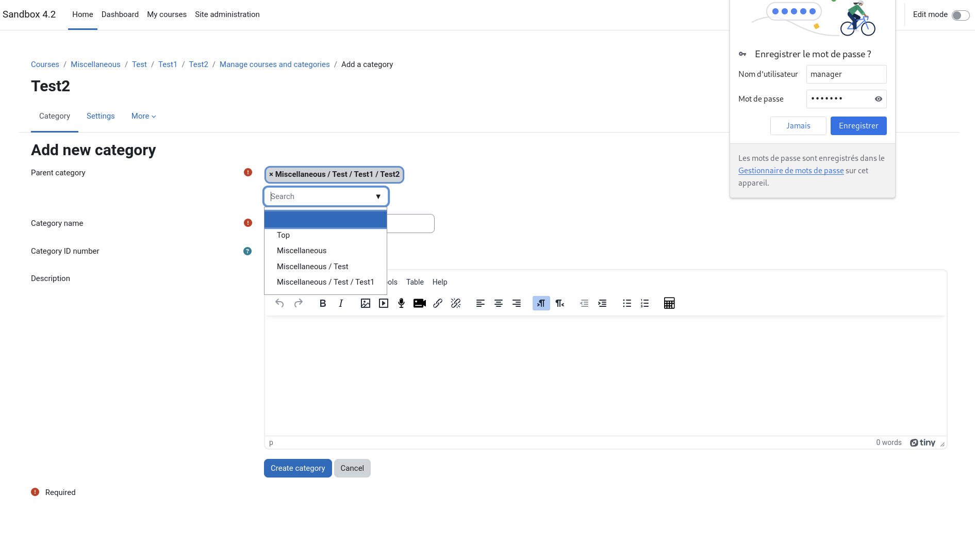975x560 pixels.
Task: Align text left in editor
Action: coord(481,303)
